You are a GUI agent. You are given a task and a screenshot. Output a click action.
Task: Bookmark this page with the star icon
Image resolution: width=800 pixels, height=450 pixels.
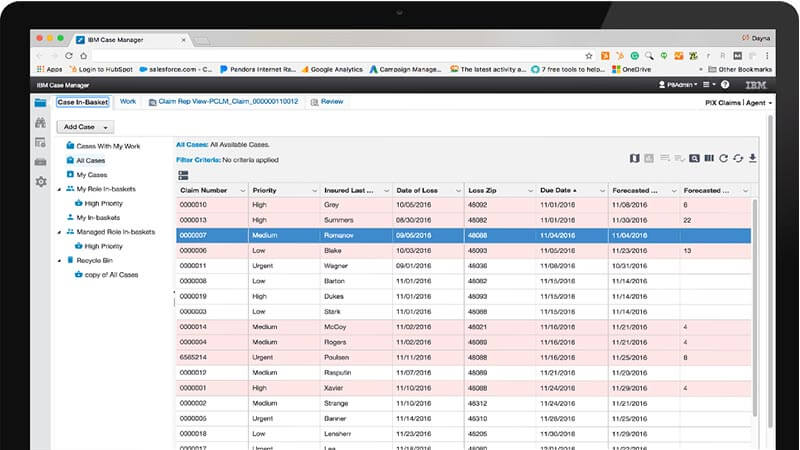click(x=589, y=56)
